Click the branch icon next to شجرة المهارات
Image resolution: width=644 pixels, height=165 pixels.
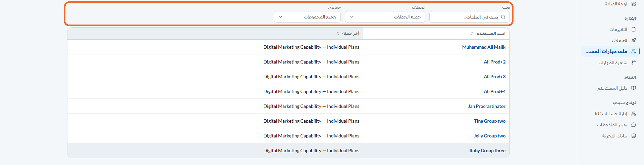(633, 63)
